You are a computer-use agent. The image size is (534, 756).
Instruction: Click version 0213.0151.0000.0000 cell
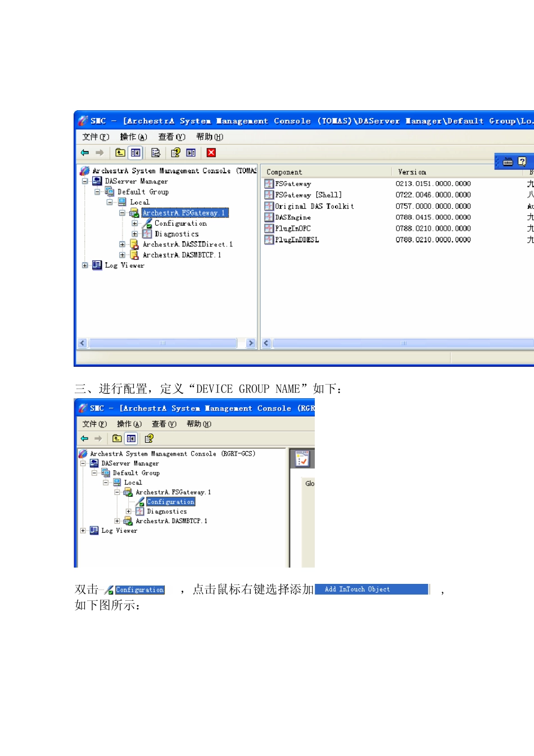click(433, 183)
